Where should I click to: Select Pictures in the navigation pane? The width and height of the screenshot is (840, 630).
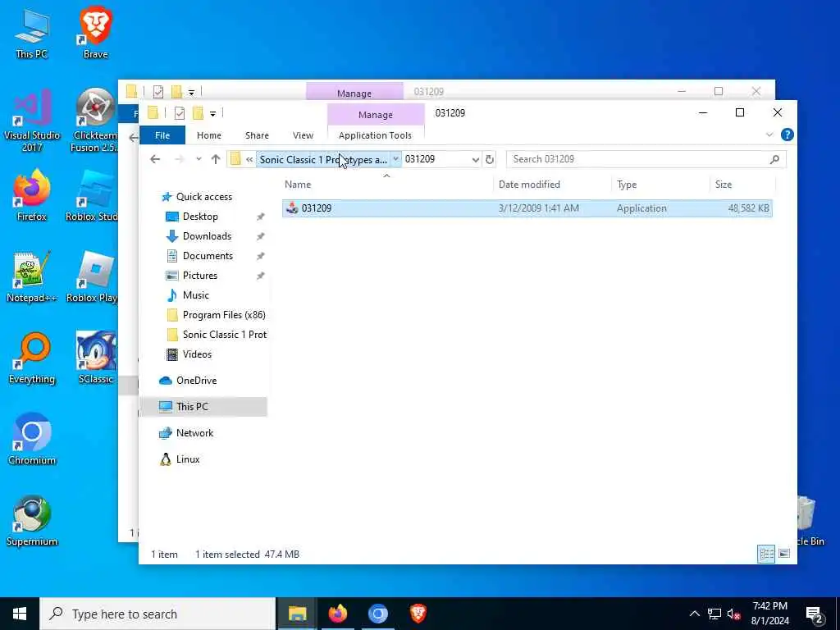200,276
